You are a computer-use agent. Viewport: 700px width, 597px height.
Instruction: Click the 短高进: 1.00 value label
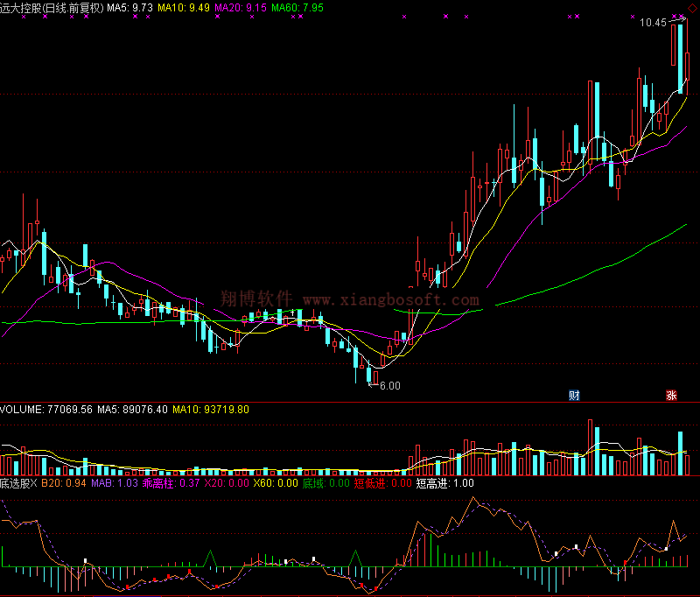click(444, 483)
